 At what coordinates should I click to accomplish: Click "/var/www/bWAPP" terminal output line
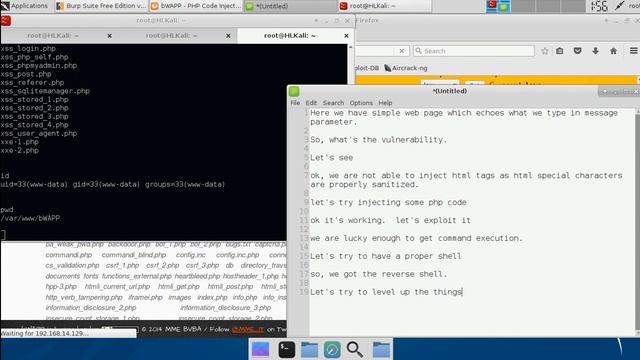tap(30, 218)
